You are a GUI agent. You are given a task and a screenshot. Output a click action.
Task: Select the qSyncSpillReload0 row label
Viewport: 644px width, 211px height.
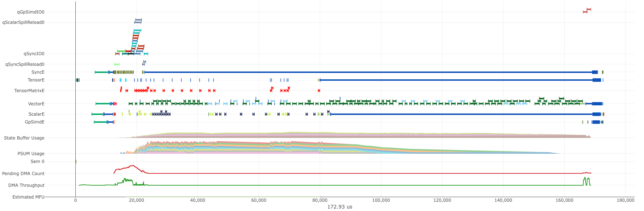coord(25,64)
